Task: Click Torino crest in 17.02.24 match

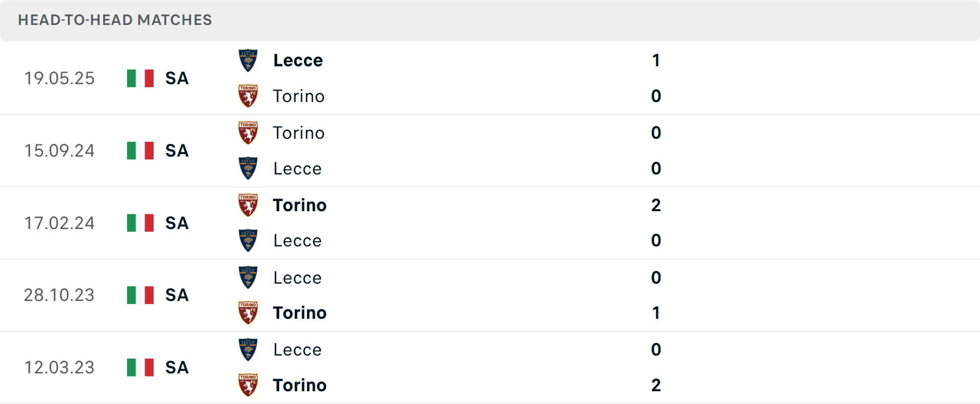Action: 248,205
